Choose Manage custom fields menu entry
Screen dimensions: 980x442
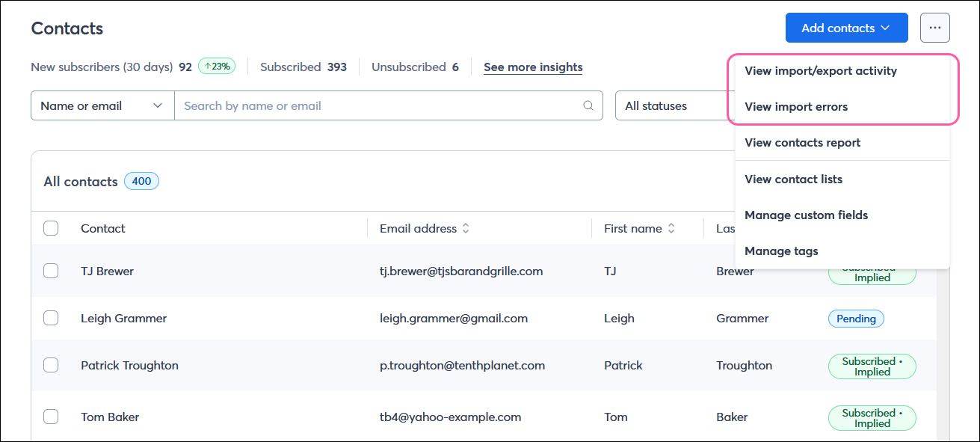point(806,215)
